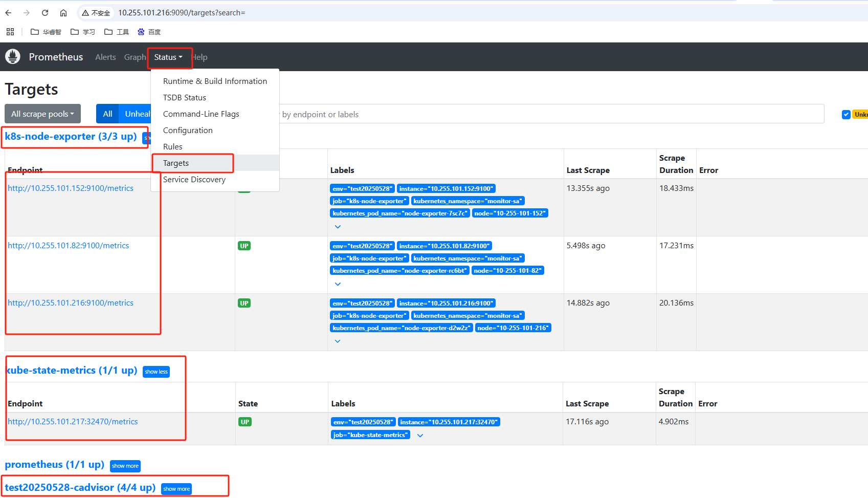Open the 学习 bookmark folder
The image size is (868, 498).
[83, 32]
